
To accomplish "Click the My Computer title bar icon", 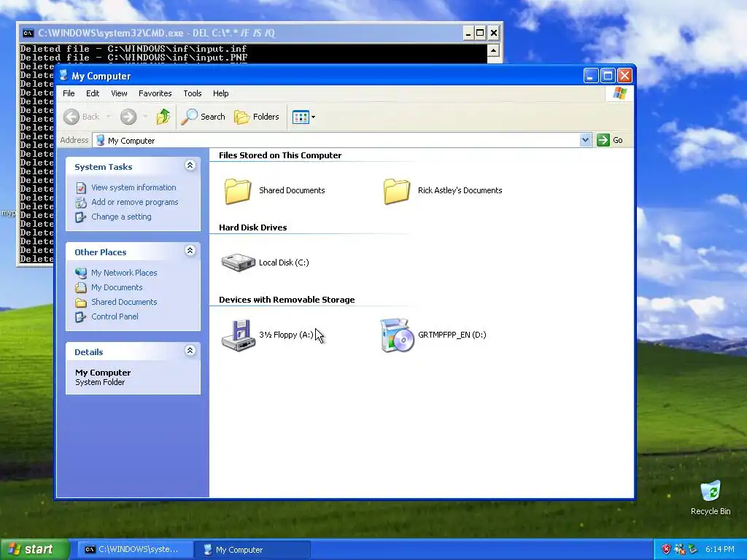I will point(64,75).
